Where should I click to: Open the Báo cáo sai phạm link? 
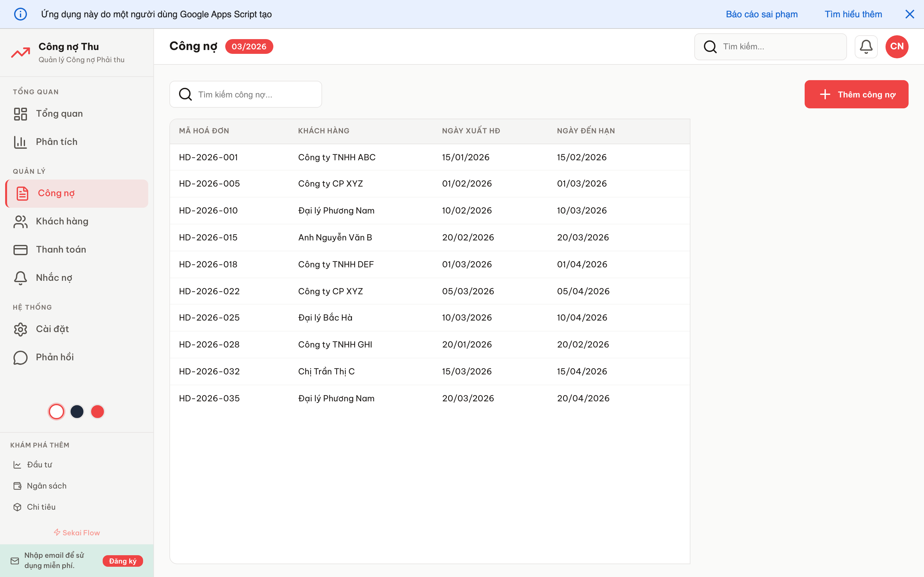tap(761, 14)
